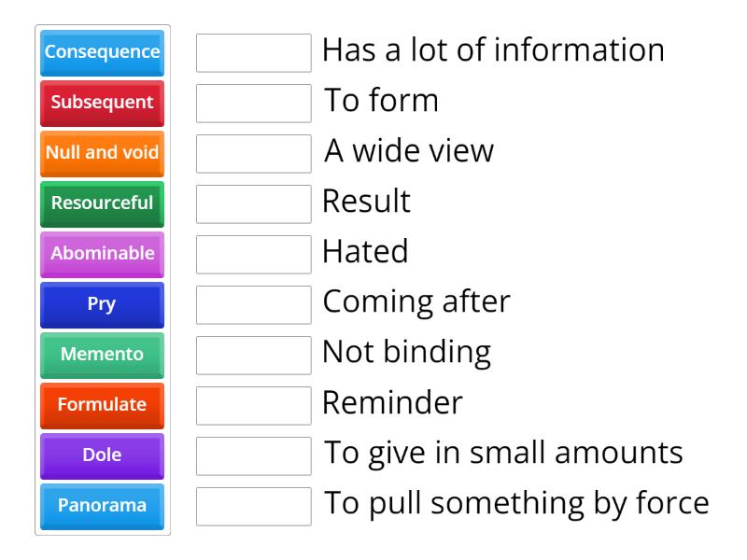
Task: Click the purple Dole tile
Action: [103, 456]
